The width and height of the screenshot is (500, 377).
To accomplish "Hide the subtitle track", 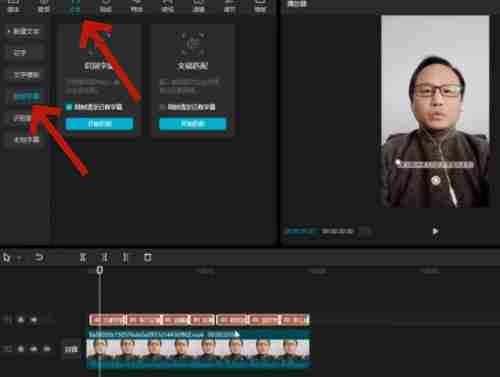I will (34, 320).
